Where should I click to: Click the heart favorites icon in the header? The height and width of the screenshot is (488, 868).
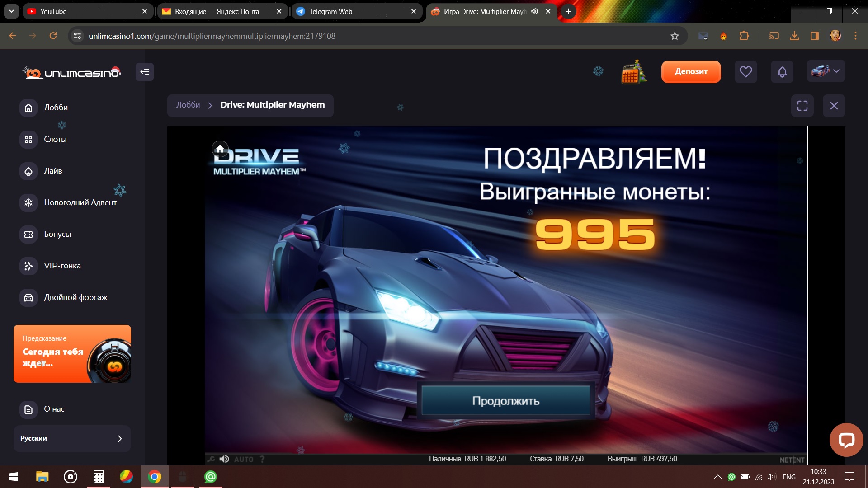(745, 71)
